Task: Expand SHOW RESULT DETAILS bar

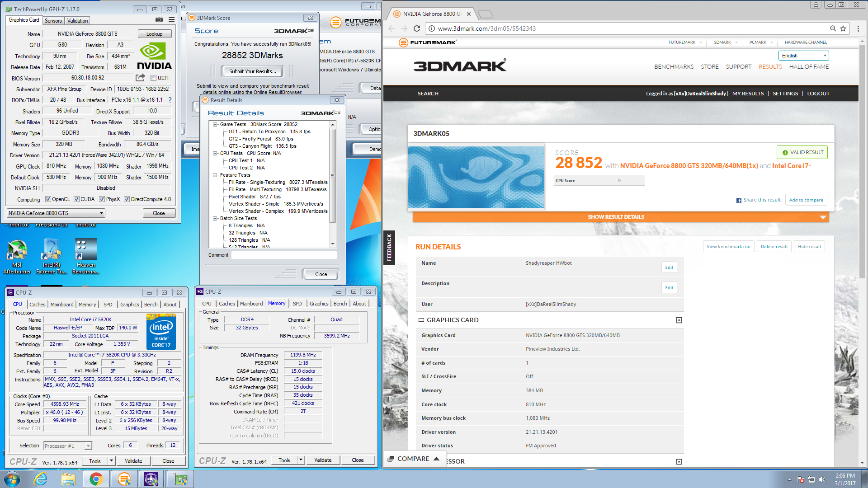Action: pos(620,217)
